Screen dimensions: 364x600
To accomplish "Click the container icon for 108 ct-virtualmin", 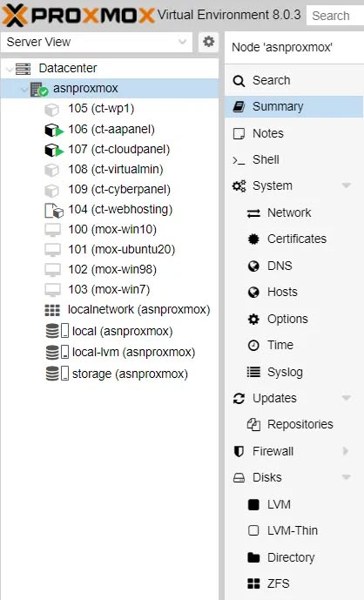I will 51,170.
